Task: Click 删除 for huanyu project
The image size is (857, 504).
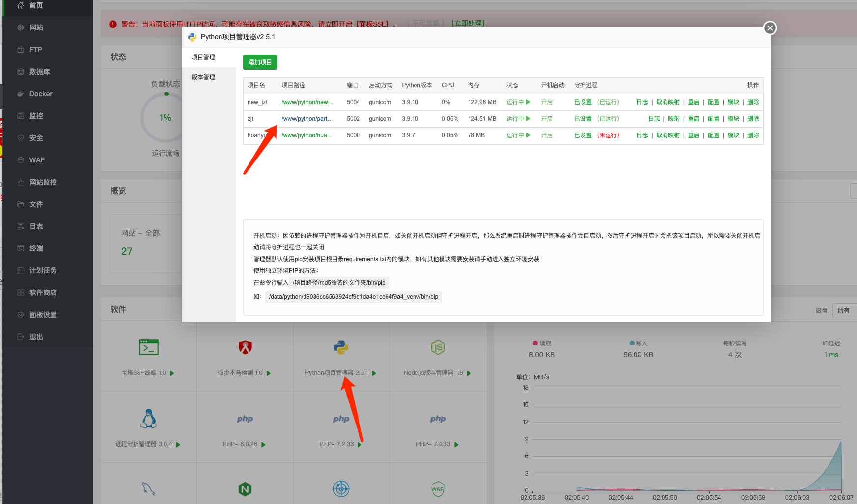Action: 753,135
